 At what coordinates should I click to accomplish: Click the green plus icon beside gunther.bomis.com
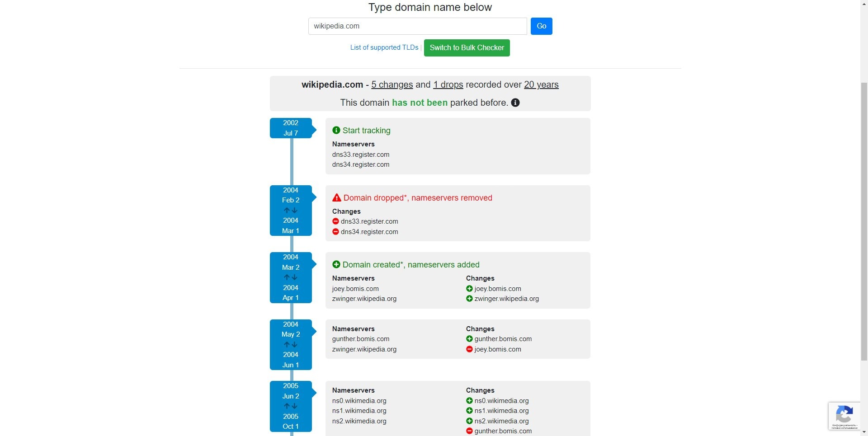pos(469,339)
